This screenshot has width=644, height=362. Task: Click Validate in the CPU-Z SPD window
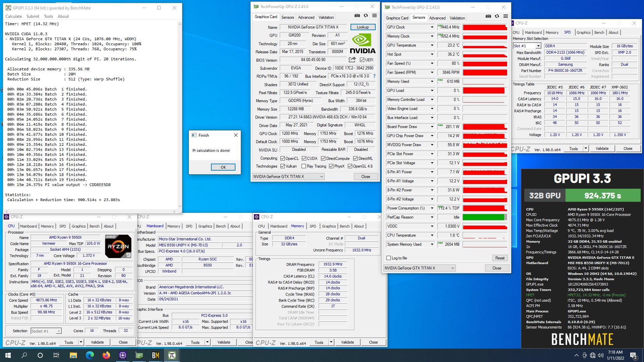[602, 148]
